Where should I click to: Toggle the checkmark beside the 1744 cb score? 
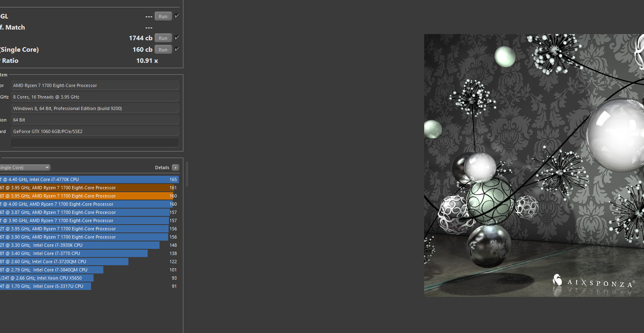coord(177,38)
